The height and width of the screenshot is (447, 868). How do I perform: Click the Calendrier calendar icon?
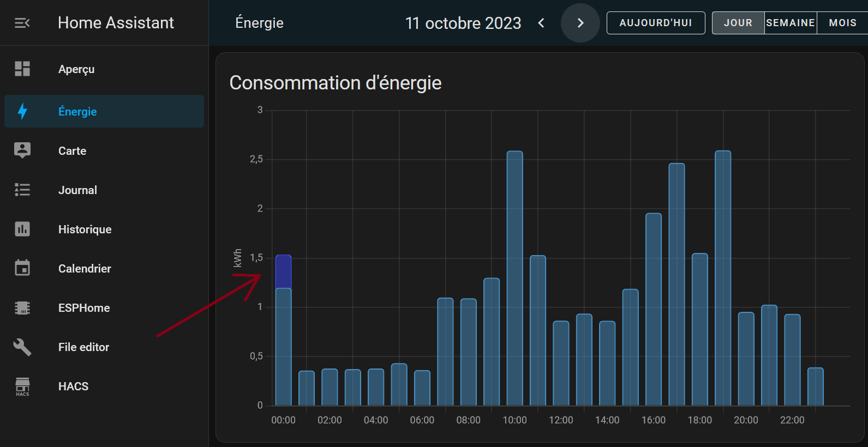click(22, 268)
